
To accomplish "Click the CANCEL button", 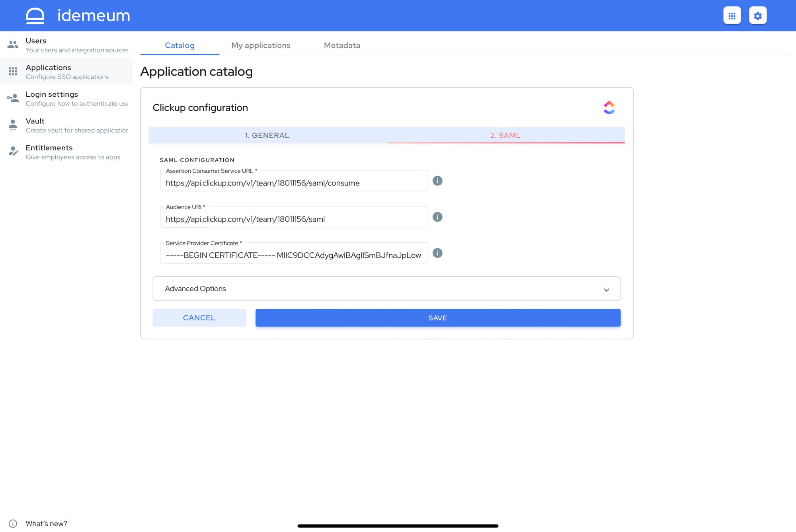I will (199, 318).
